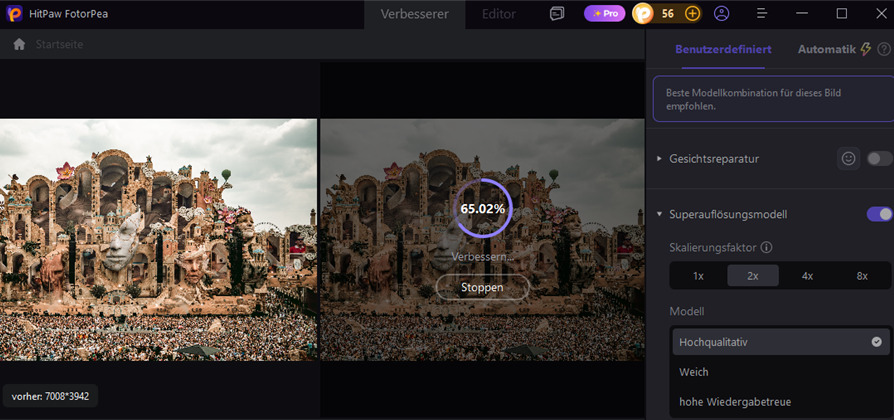Click the Skalierungsfaktor info icon

[767, 247]
